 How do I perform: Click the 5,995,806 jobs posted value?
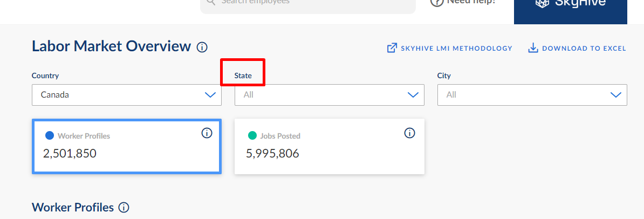[x=273, y=154]
